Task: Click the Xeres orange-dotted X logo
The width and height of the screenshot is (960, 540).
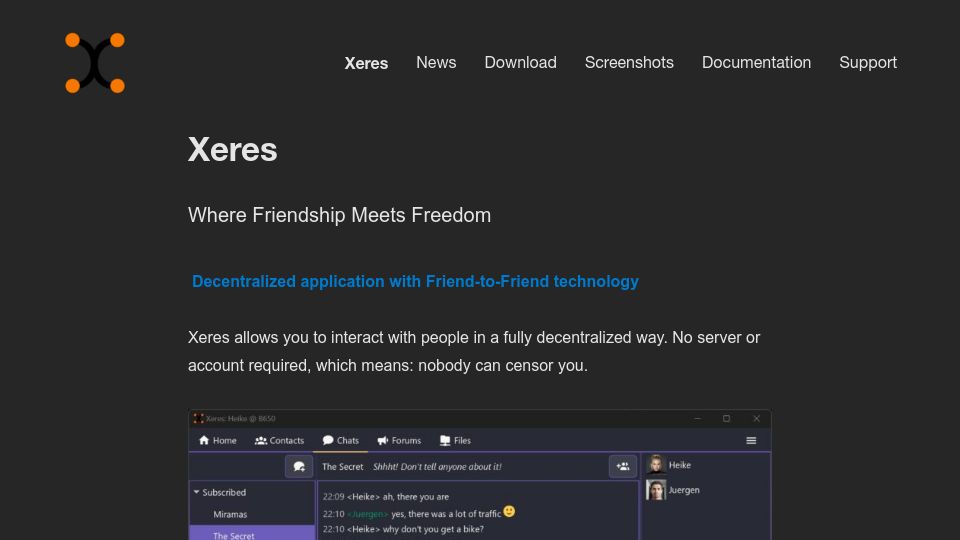Action: coord(95,63)
